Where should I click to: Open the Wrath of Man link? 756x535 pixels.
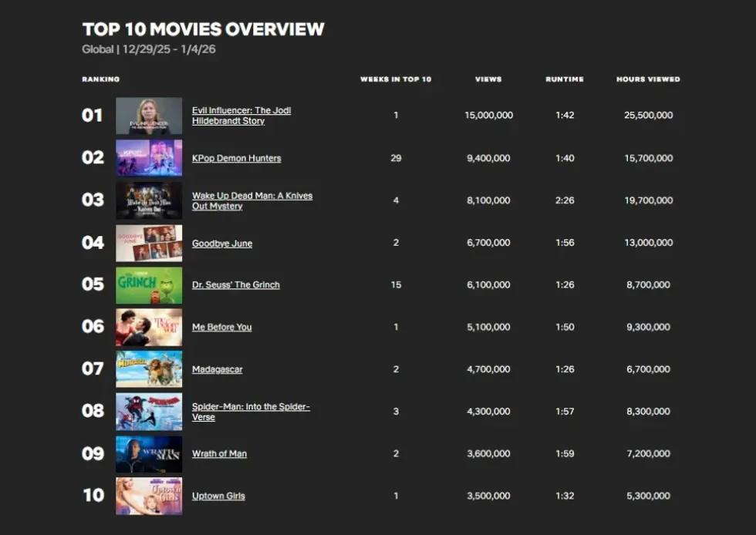tap(219, 454)
